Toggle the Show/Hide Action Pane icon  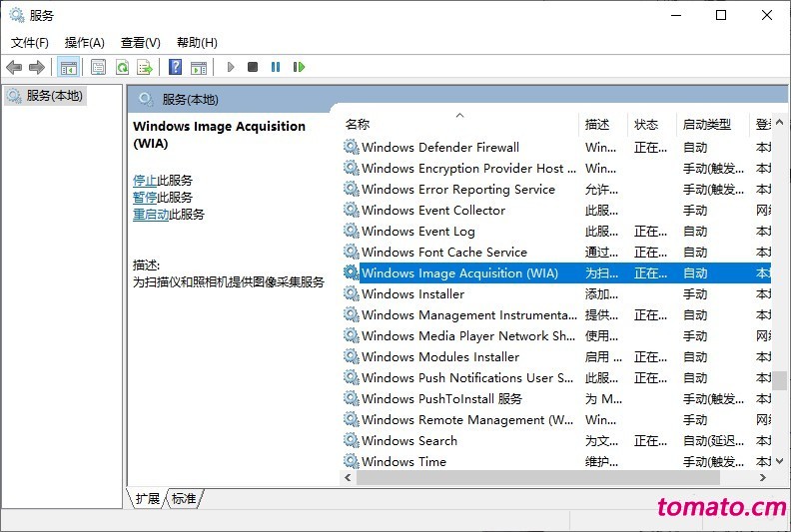click(x=199, y=67)
